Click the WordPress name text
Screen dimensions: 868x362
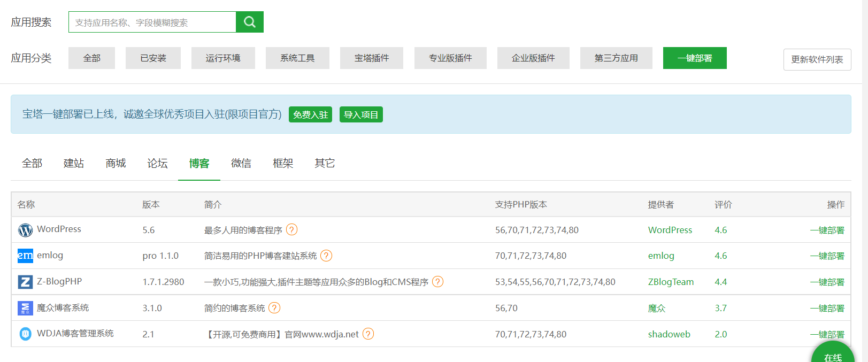click(x=59, y=229)
